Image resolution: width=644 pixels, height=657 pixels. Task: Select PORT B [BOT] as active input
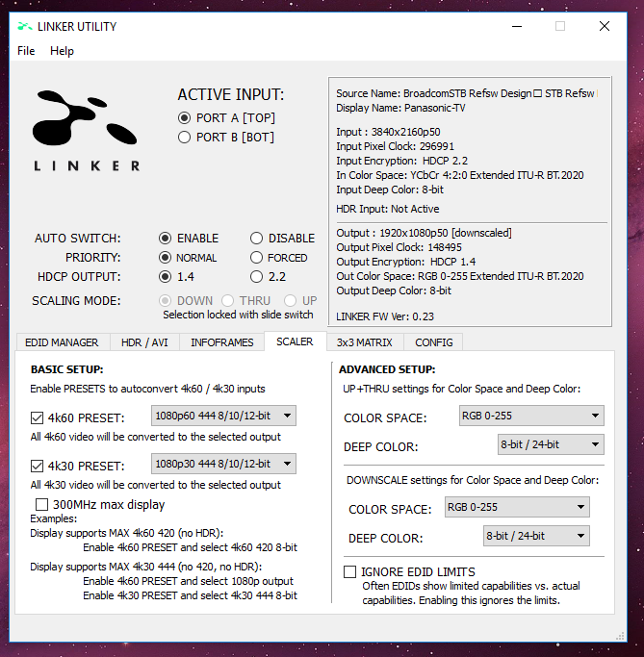[185, 138]
